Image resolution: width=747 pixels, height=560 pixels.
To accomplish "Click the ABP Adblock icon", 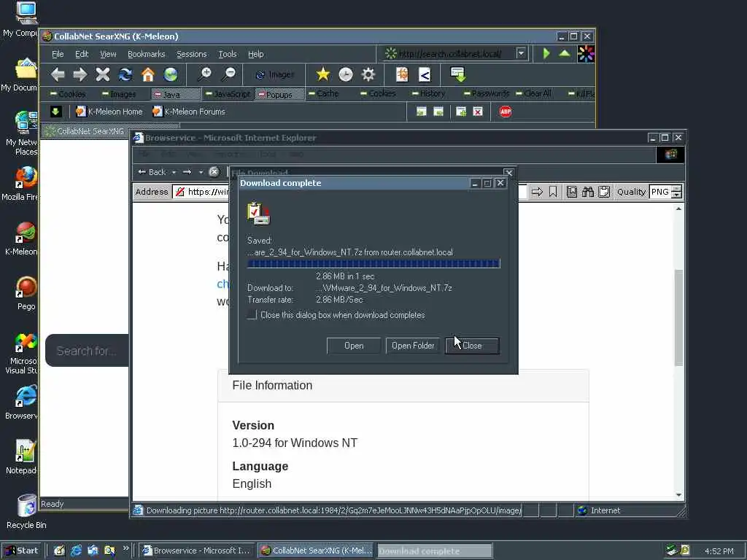I will (x=506, y=112).
